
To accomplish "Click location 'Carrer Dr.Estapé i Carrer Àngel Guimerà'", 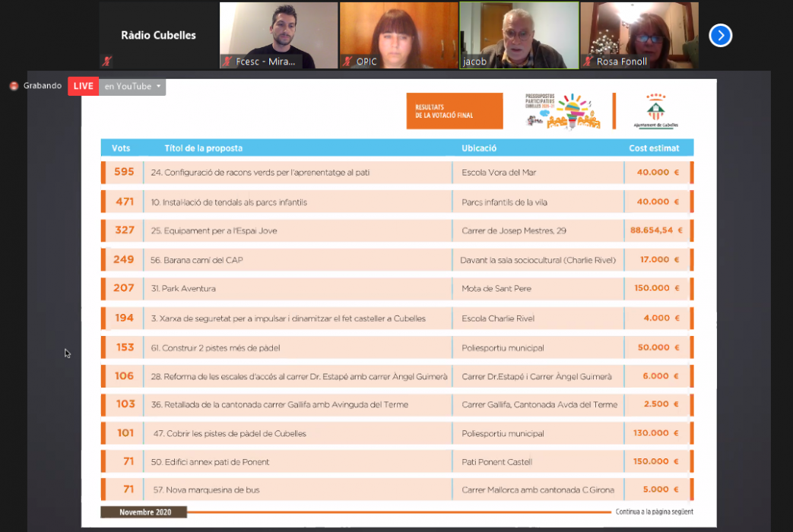I will coord(537,376).
